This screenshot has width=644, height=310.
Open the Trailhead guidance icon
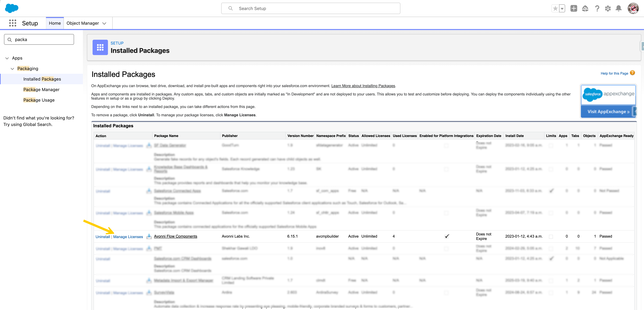(585, 9)
